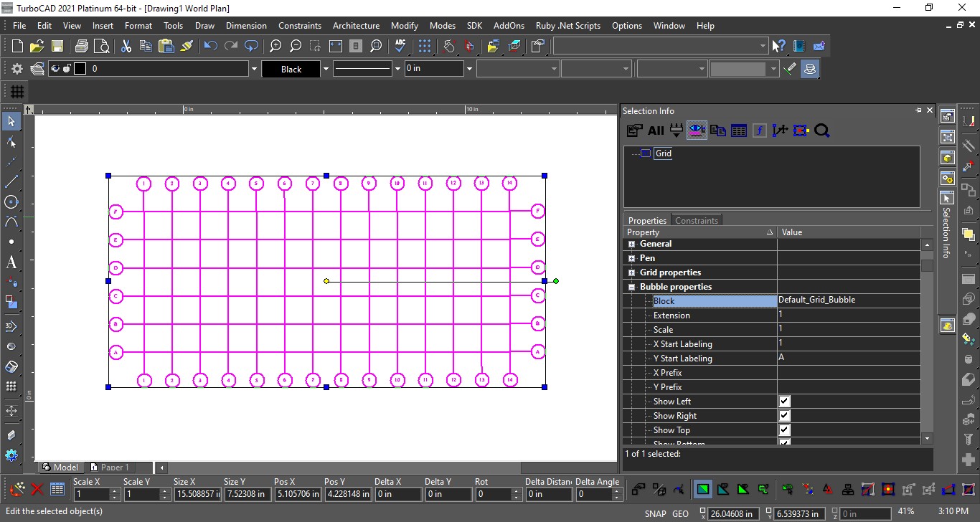The height and width of the screenshot is (522, 980).
Task: Run the ABC spelling check icon
Action: [x=400, y=46]
